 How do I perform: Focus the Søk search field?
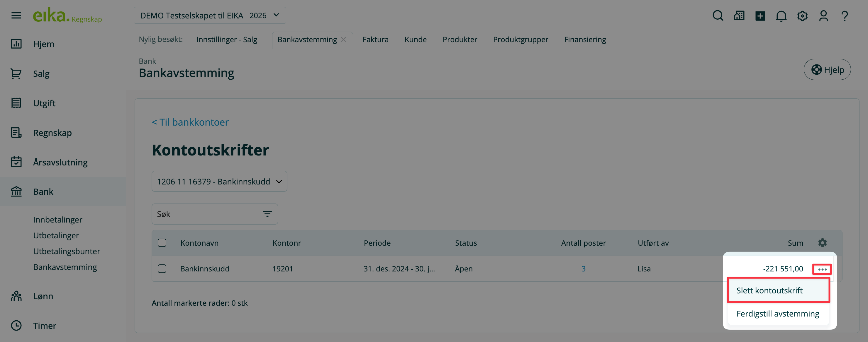coord(204,214)
